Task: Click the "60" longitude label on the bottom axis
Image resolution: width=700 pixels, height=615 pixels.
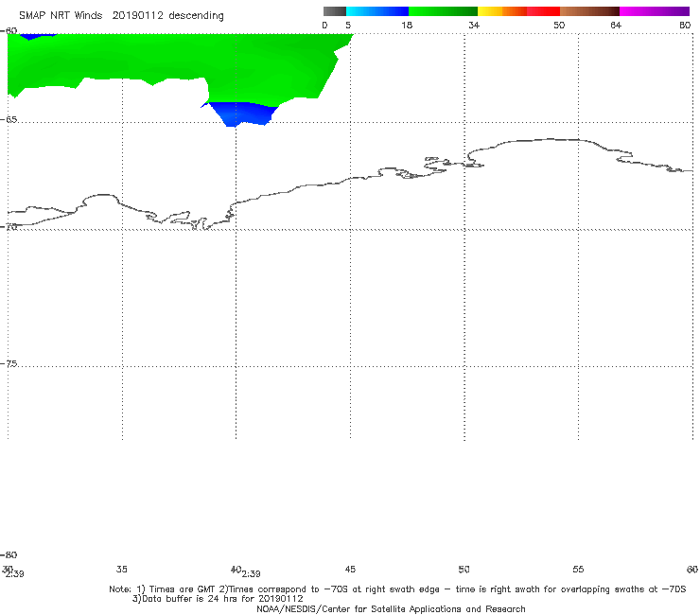Action: (x=692, y=569)
